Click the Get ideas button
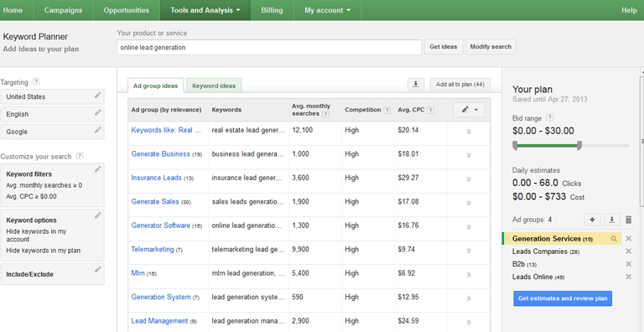The image size is (644, 332). coord(444,47)
